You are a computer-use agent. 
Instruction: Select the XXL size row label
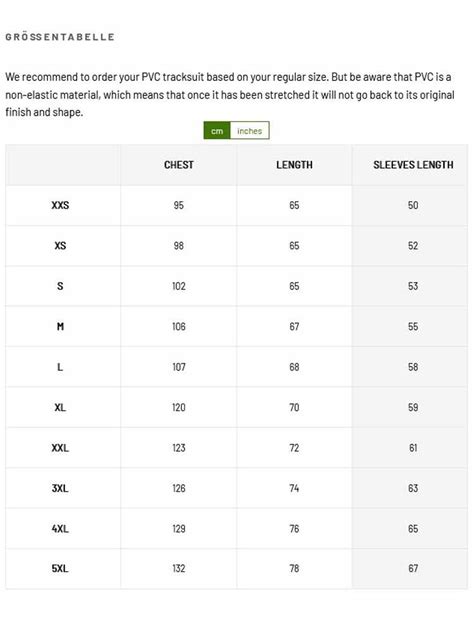pyautogui.click(x=60, y=448)
